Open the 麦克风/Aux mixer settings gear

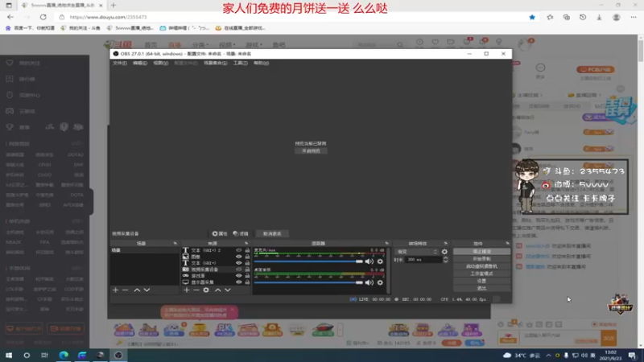point(380,261)
